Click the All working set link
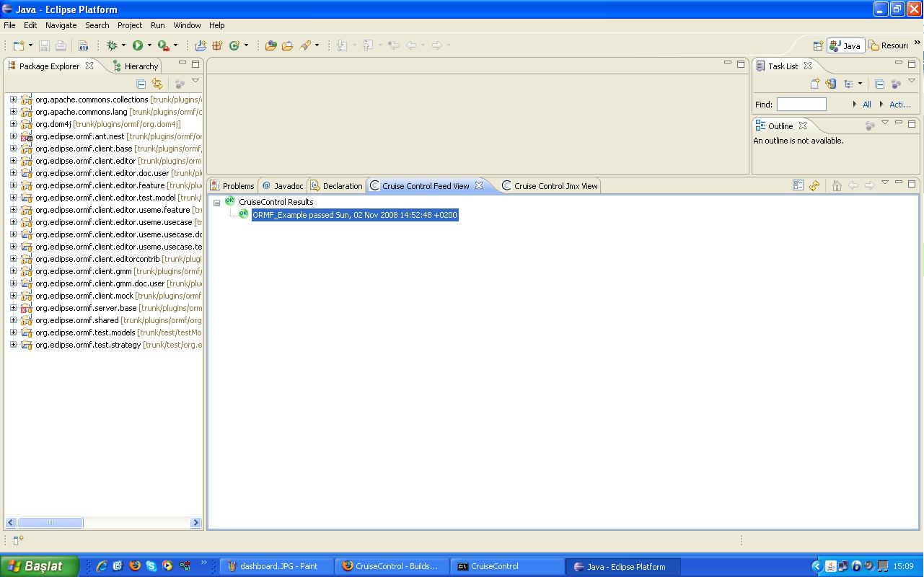The height and width of the screenshot is (577, 924). pos(867,105)
